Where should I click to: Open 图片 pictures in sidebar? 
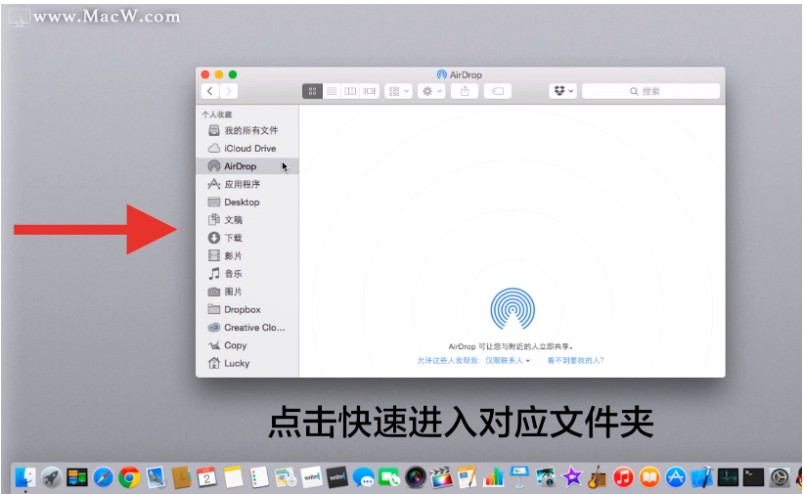[x=247, y=292]
